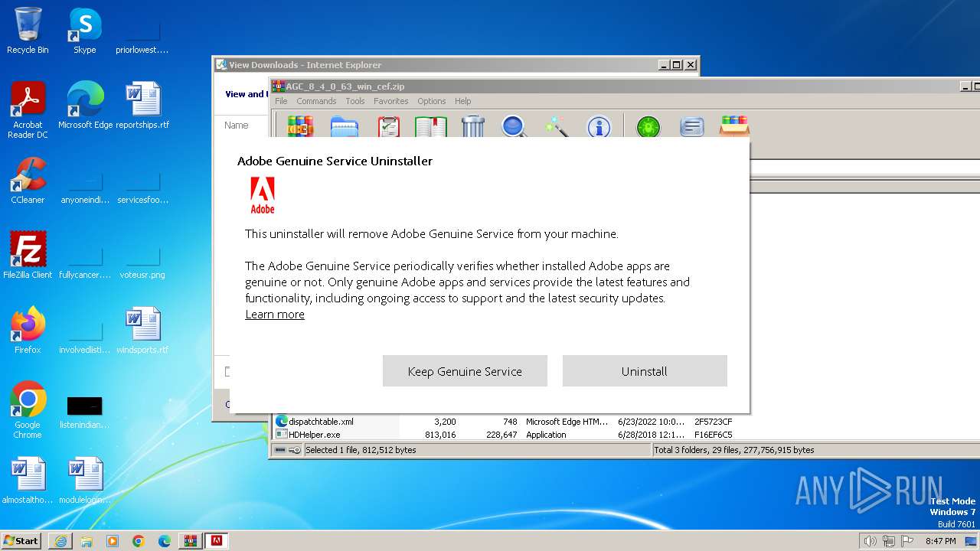Click Edge icon in taskbar
Screen dimensions: 980x551
165,541
